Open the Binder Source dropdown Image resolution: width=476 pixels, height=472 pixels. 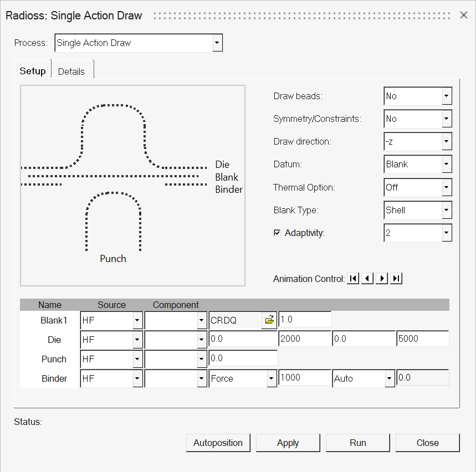tap(137, 378)
